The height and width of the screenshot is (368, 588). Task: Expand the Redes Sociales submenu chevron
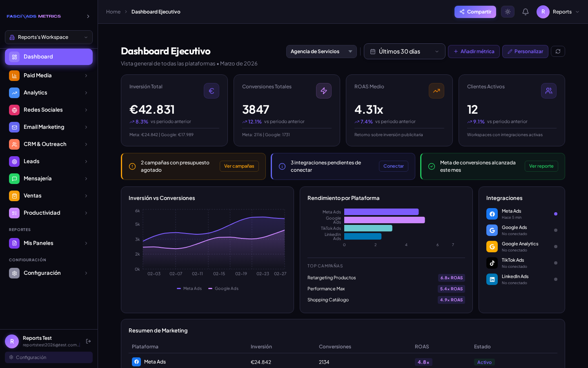point(86,110)
